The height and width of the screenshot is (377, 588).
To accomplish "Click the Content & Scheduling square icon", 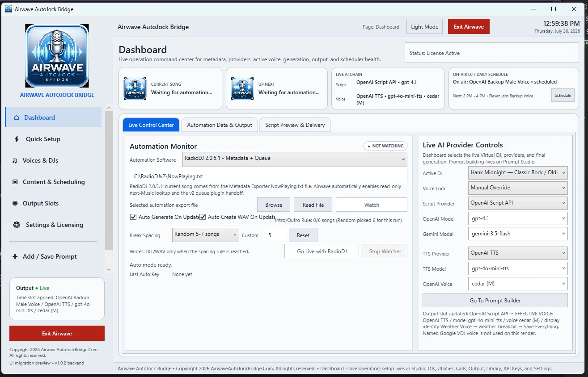I will 14,182.
